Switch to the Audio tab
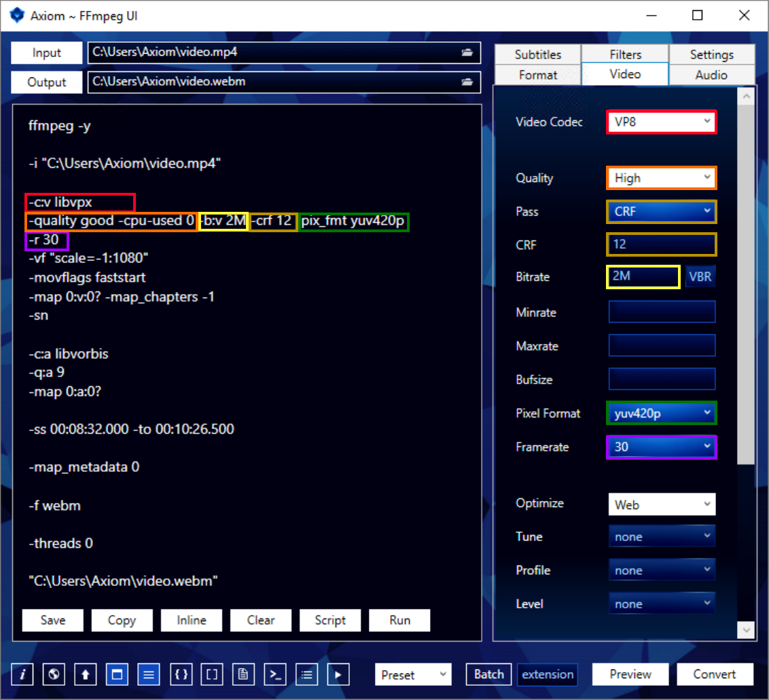The width and height of the screenshot is (769, 700). tap(712, 75)
